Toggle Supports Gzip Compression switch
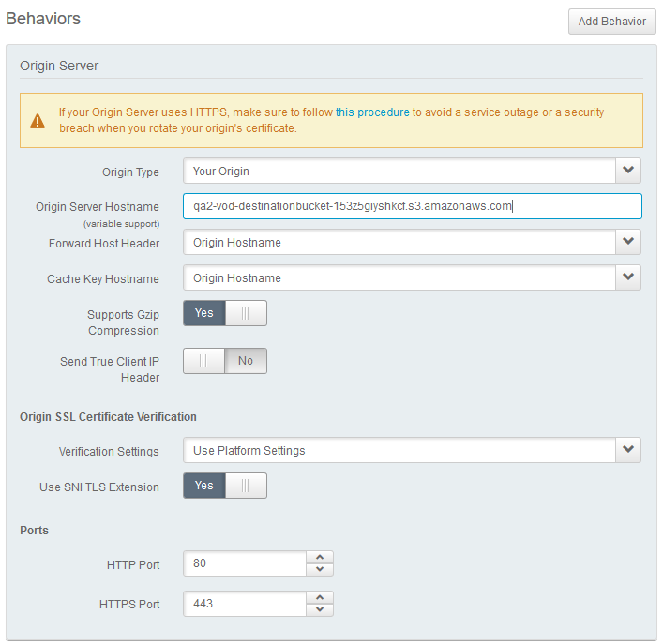Image resolution: width=663 pixels, height=644 pixels. tap(225, 313)
